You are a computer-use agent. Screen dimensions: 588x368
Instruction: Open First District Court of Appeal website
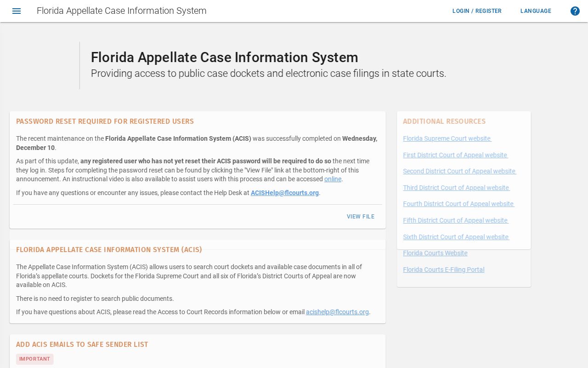point(455,155)
